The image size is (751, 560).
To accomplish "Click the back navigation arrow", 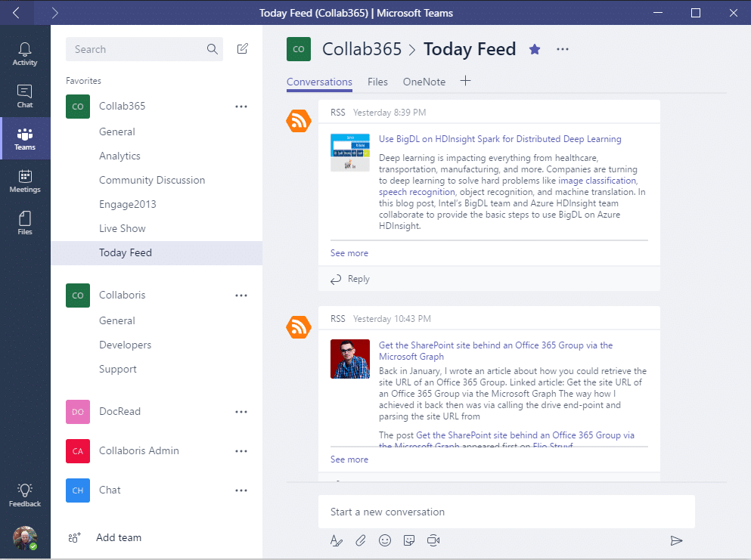I will 17,12.
